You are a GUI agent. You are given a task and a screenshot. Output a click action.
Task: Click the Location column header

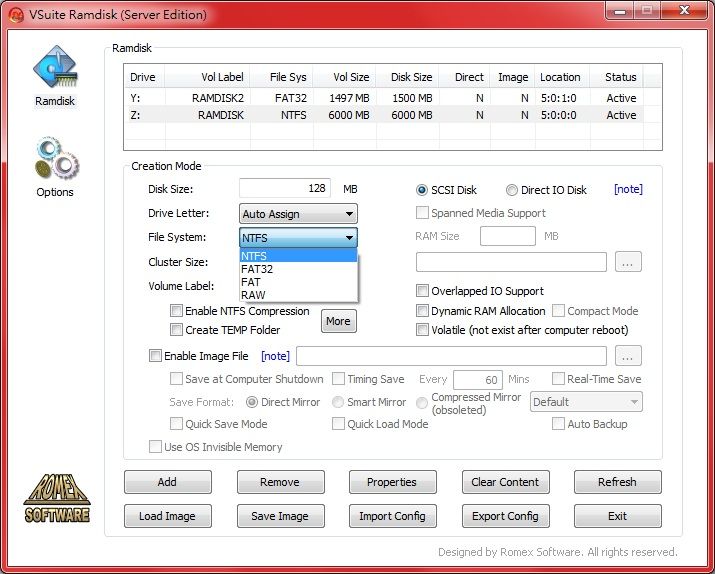coord(563,77)
